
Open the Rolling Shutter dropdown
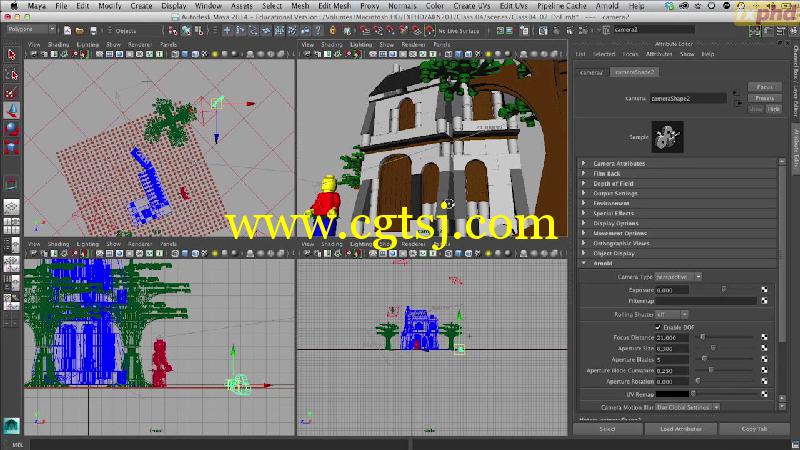pos(671,314)
